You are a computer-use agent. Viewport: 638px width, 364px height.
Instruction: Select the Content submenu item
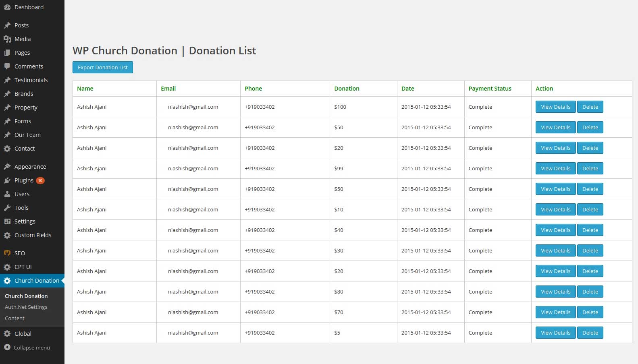point(15,318)
